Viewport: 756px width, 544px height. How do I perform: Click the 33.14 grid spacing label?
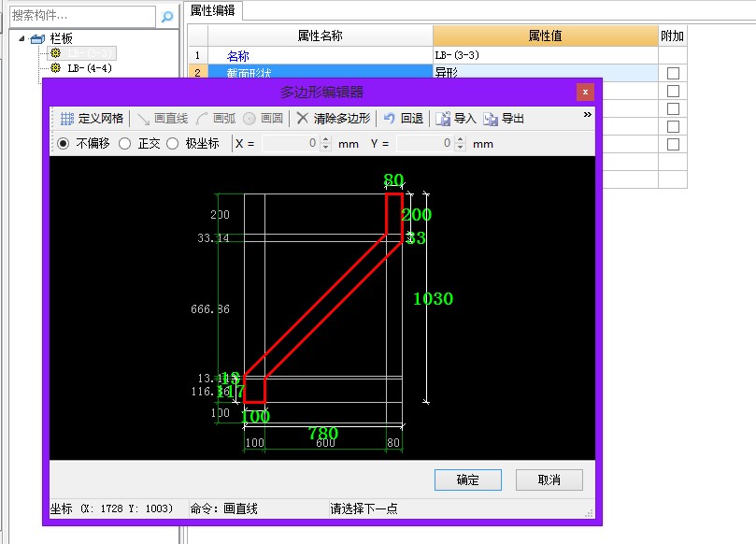pyautogui.click(x=213, y=237)
